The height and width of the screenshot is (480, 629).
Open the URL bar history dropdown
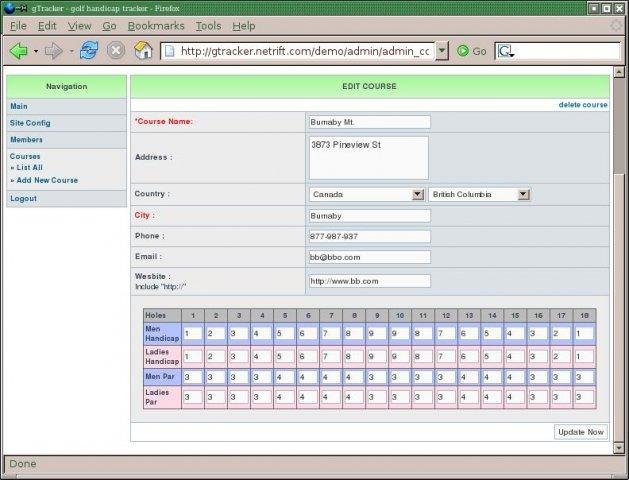442,51
